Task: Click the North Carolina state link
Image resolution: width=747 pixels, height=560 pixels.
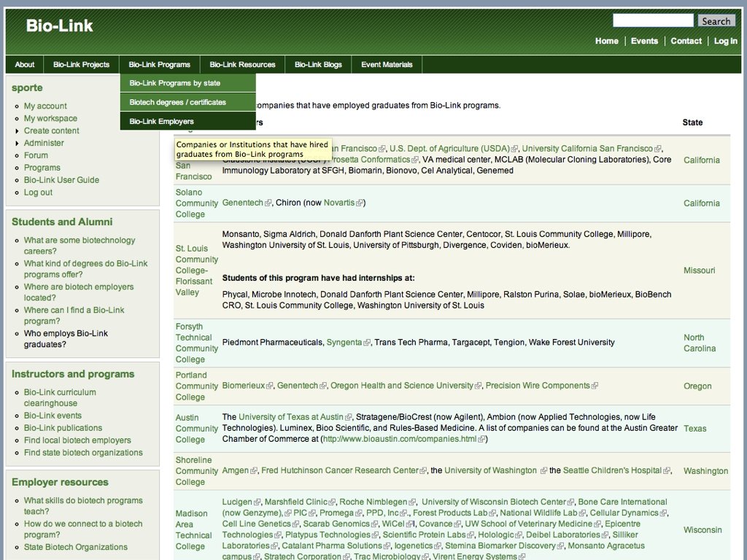Action: tap(700, 343)
